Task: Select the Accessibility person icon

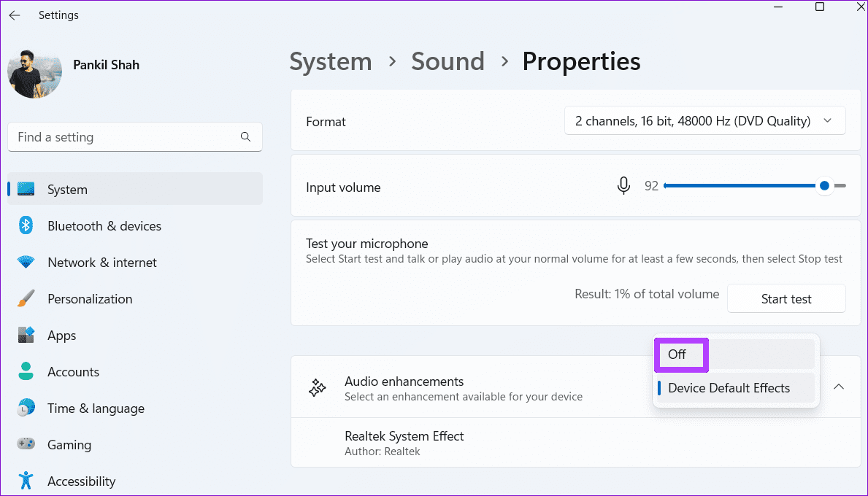Action: click(27, 481)
